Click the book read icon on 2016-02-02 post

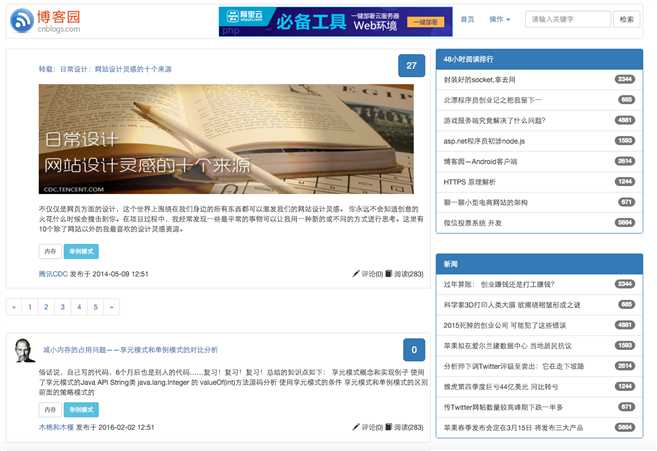pos(388,427)
